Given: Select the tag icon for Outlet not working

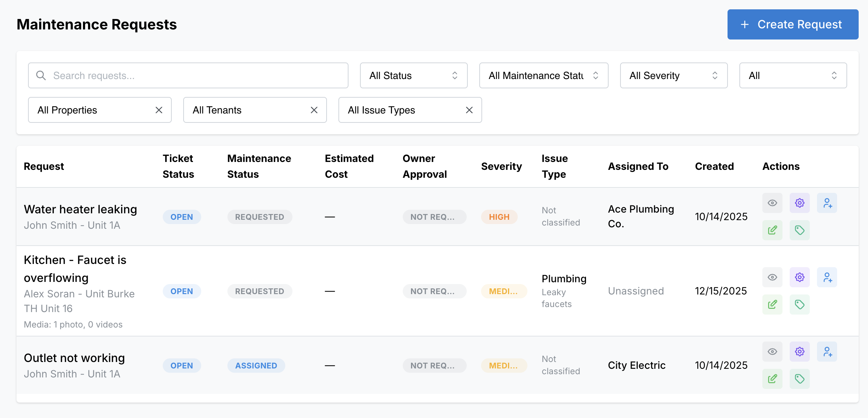Looking at the screenshot, I should pyautogui.click(x=800, y=379).
